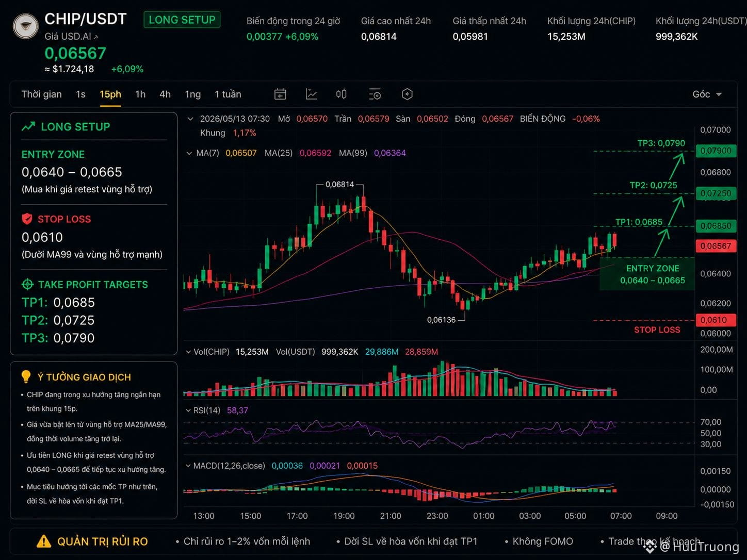Click the 24h low value 0,05981
The image size is (747, 560).
(470, 37)
